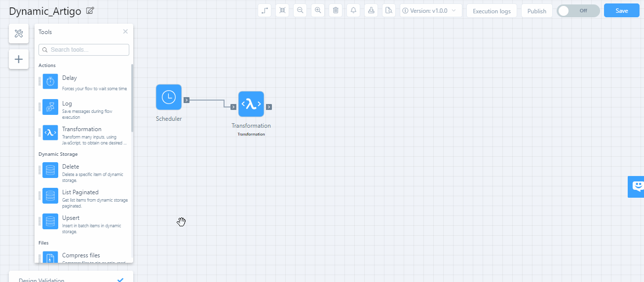Expand the Design Validation panel
This screenshot has height=282, width=644.
pos(71,280)
